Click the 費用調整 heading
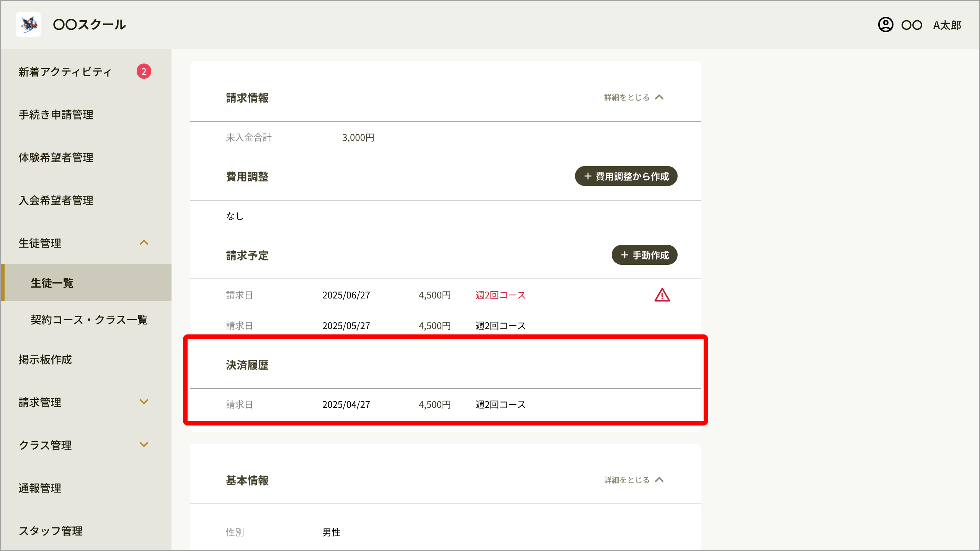980x551 pixels. [247, 177]
